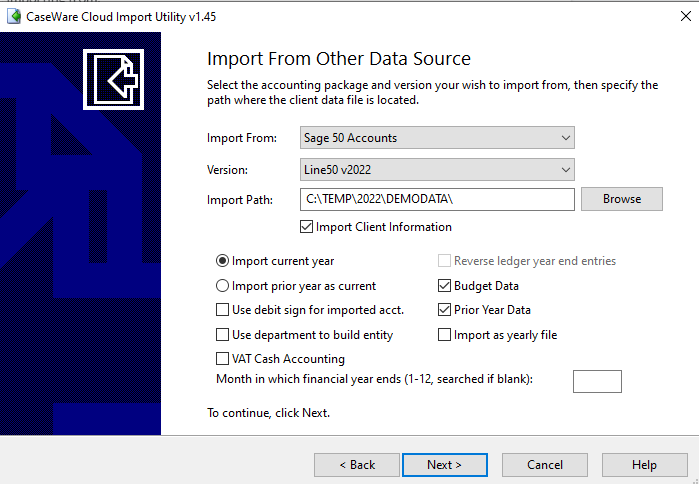
Task: Enable Use debit sign for imported acct.
Action: (223, 310)
